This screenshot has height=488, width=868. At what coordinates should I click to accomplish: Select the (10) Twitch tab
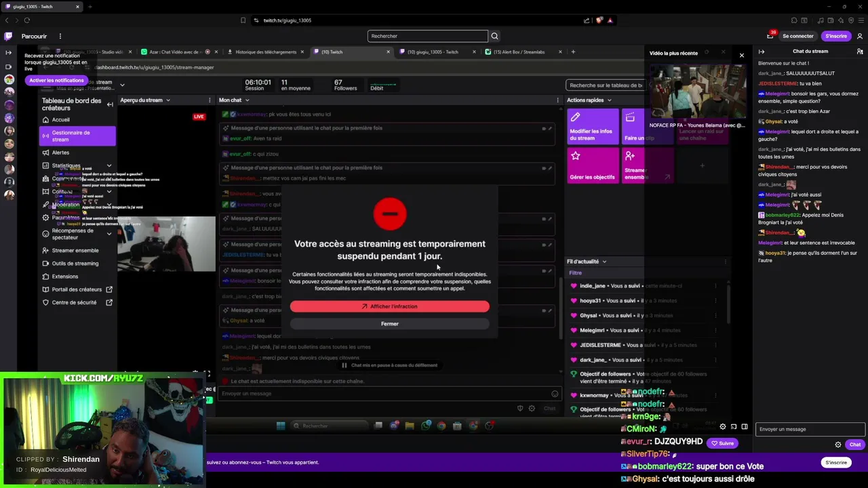352,52
